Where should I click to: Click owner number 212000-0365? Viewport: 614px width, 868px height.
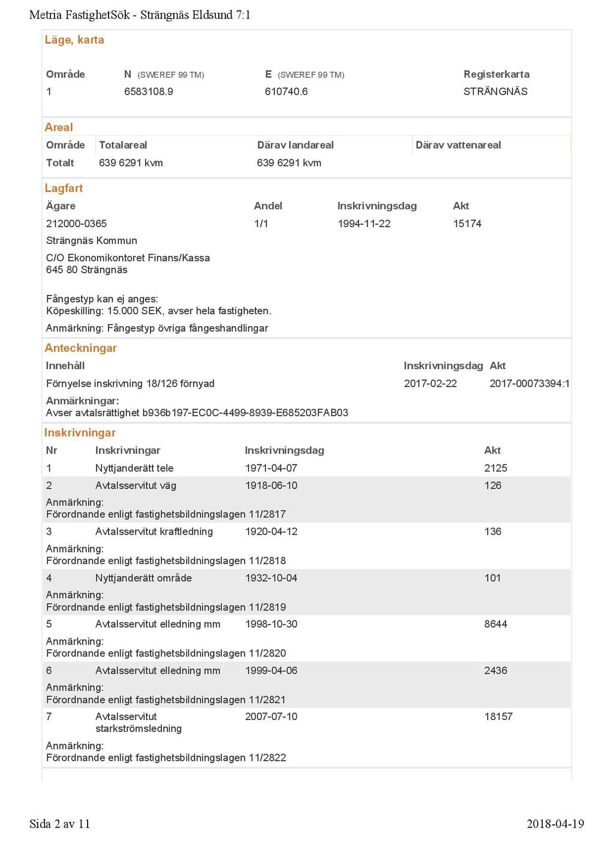click(76, 224)
